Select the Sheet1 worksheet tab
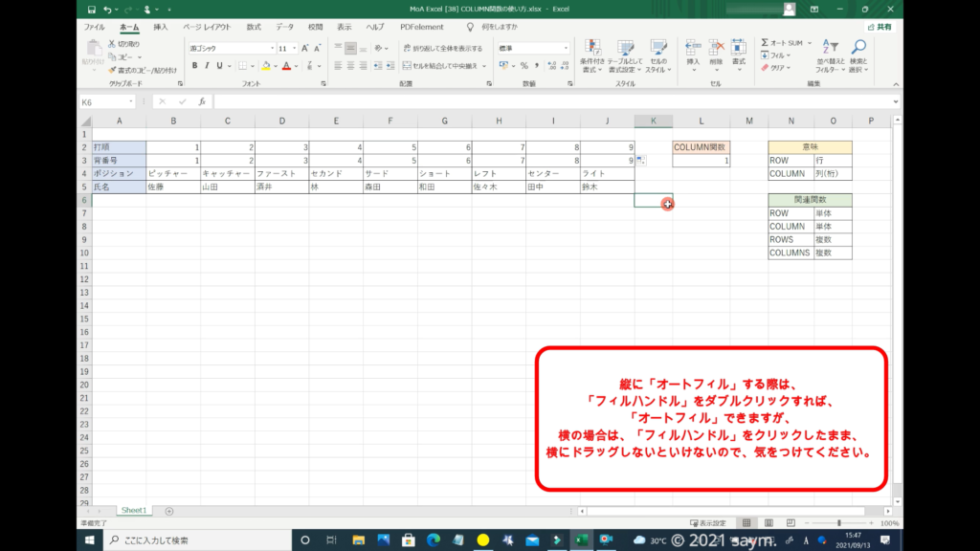 point(132,511)
